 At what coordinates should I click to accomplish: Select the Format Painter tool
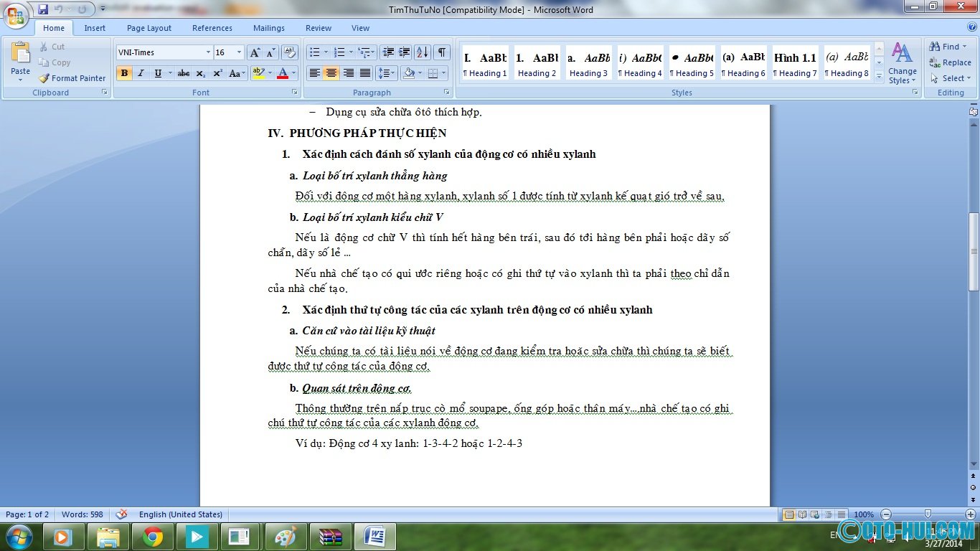[x=72, y=78]
